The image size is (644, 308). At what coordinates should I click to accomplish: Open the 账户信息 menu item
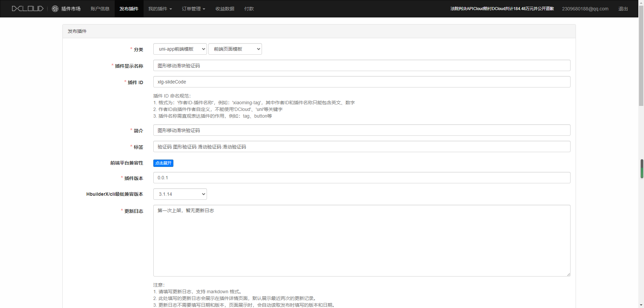[100, 9]
